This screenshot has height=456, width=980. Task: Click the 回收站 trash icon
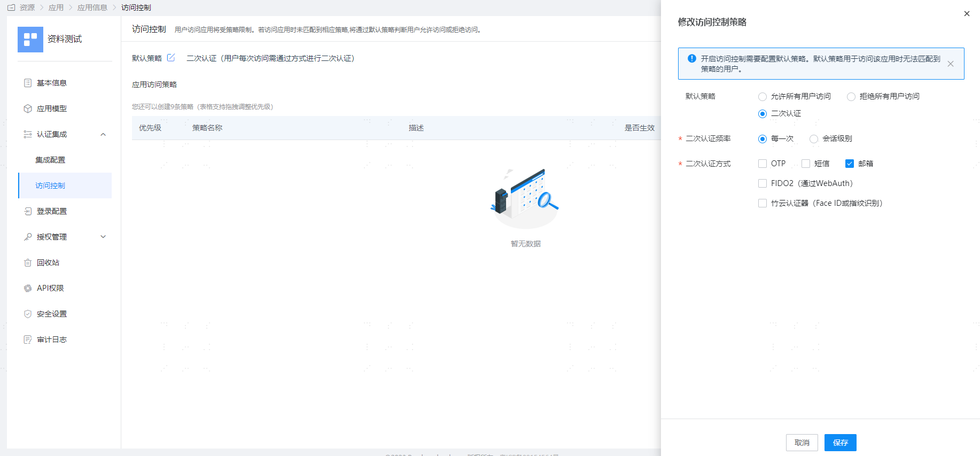28,262
